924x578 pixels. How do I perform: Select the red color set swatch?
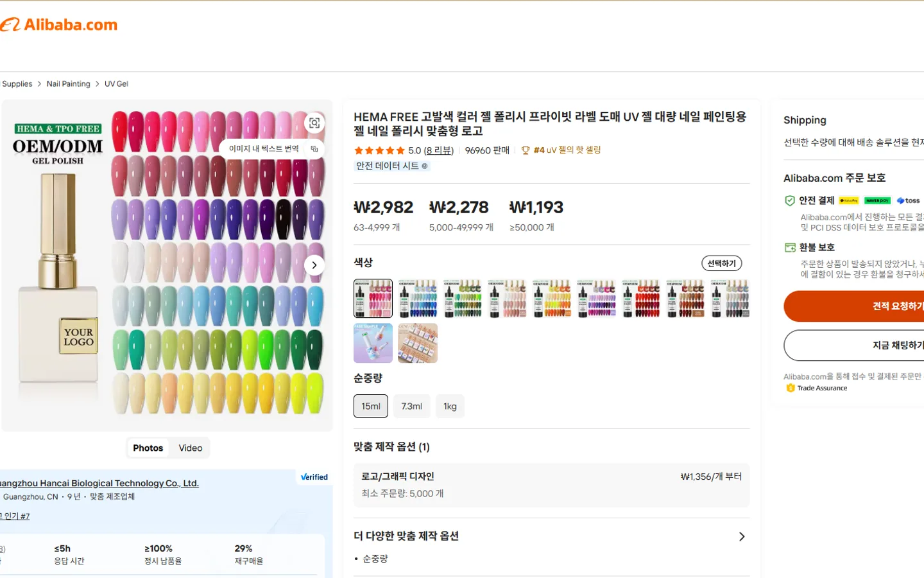tap(641, 299)
